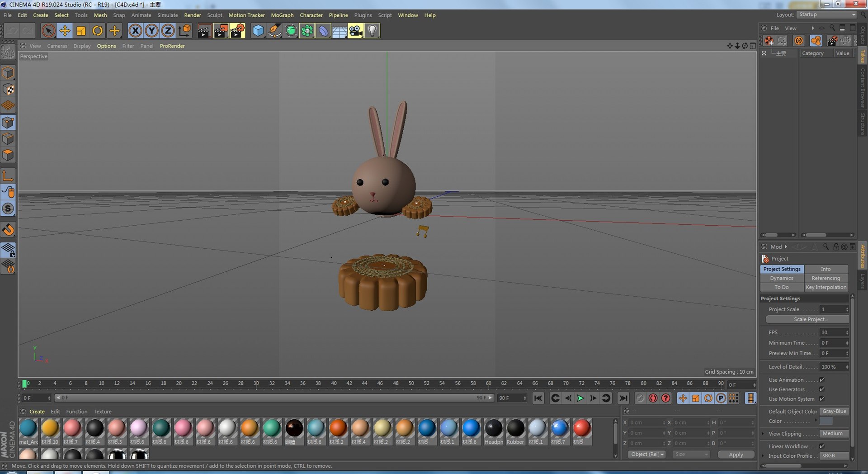Select the Rubber material sphere
This screenshot has width=868, height=474.
pos(515,428)
